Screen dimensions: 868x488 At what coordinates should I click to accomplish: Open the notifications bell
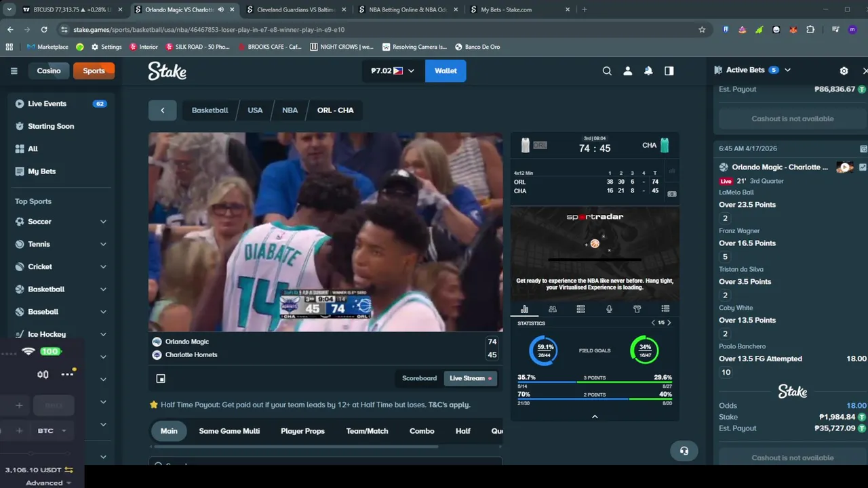coord(648,70)
